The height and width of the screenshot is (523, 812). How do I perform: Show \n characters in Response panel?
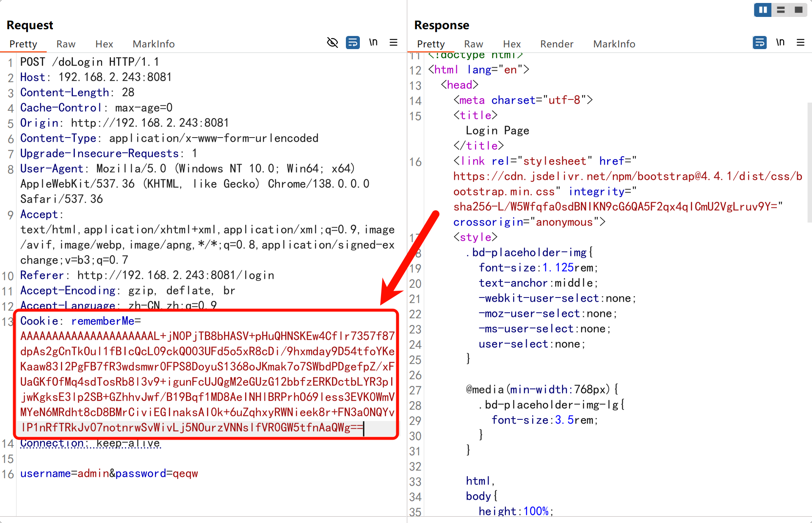(x=780, y=42)
